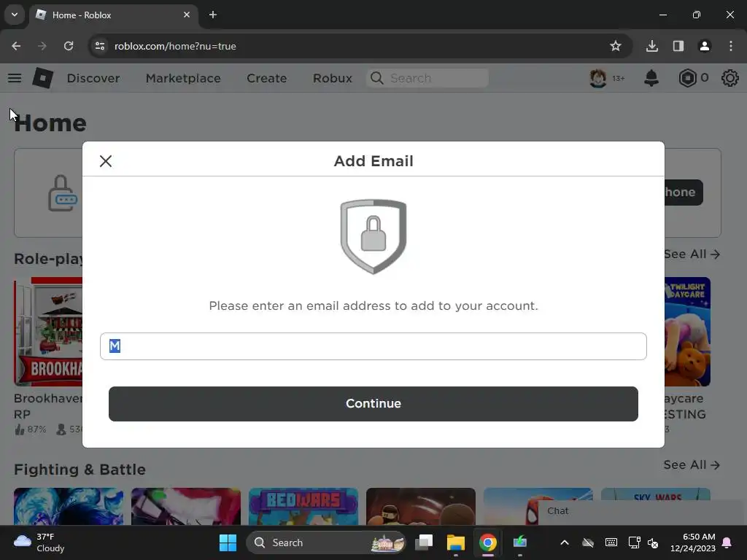Click the partially hidden Add Phone button
Image resolution: width=747 pixels, height=560 pixels.
coord(684,192)
